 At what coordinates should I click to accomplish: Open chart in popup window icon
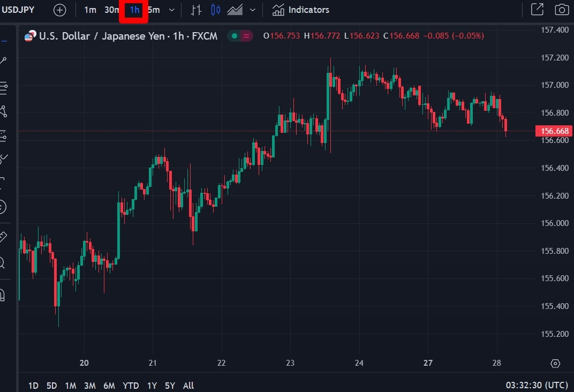pyautogui.click(x=537, y=10)
